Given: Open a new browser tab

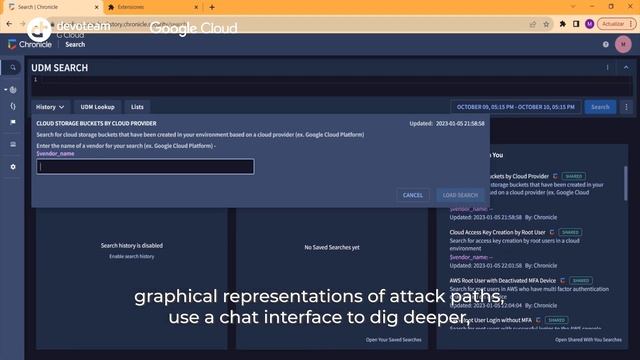Looking at the screenshot, I should point(212,7).
